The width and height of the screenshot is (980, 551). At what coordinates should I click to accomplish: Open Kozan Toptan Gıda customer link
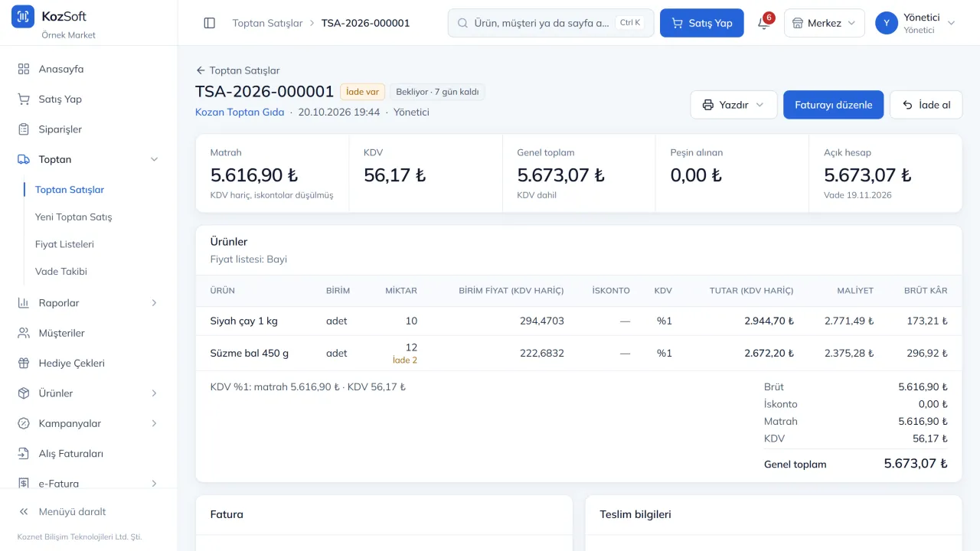240,112
